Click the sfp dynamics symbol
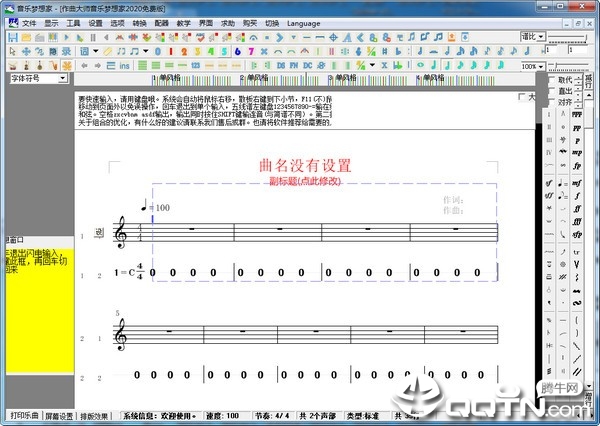 tap(577, 234)
